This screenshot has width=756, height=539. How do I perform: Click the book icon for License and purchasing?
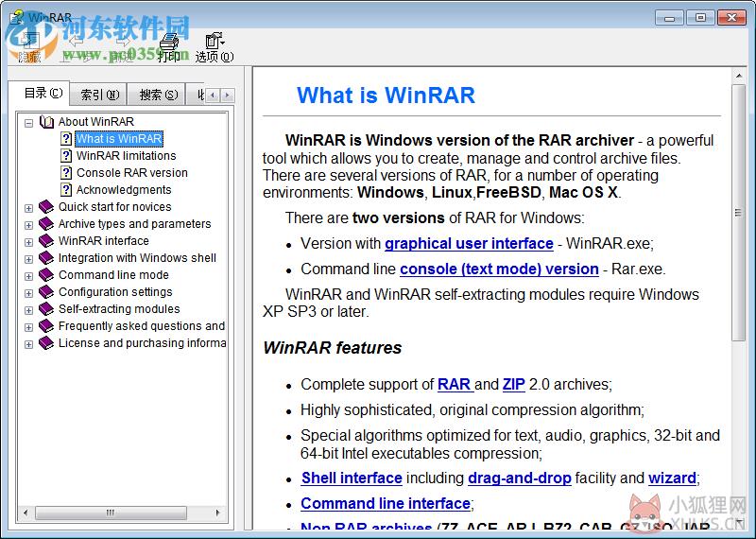(46, 342)
